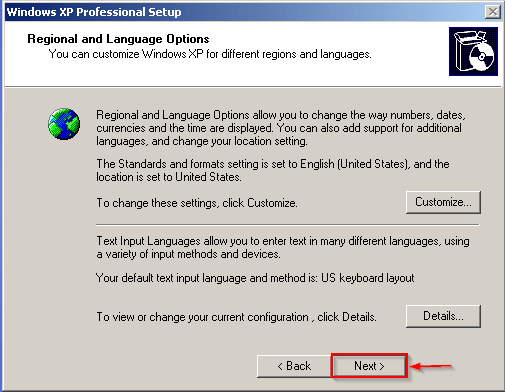Click 'Your default text input language' line
The width and height of the screenshot is (505, 392).
coord(255,278)
